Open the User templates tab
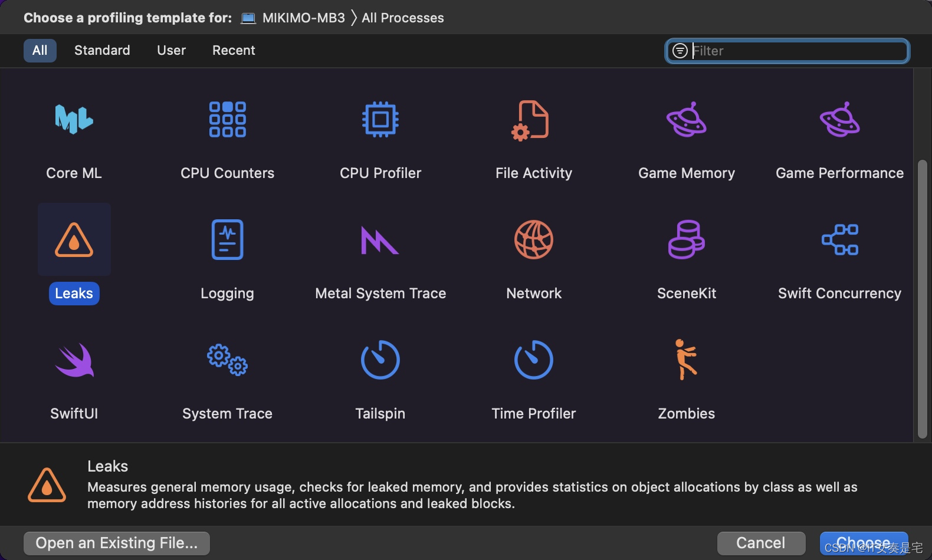Image resolution: width=932 pixels, height=560 pixels. (x=171, y=51)
